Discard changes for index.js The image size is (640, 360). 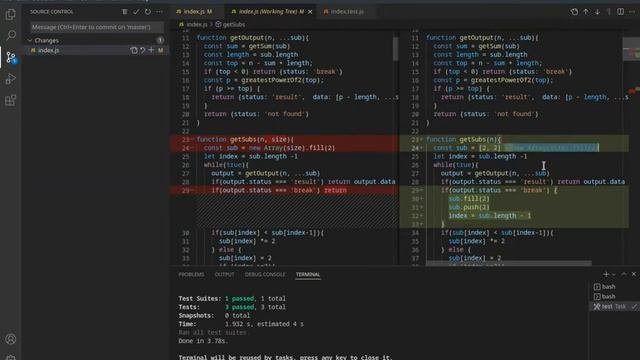142,50
